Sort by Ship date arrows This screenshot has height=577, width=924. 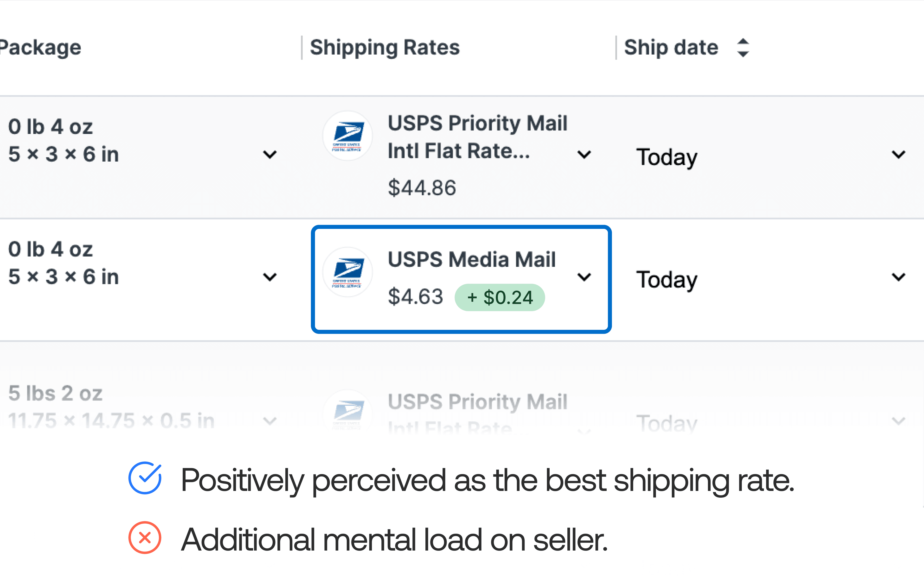tap(743, 48)
